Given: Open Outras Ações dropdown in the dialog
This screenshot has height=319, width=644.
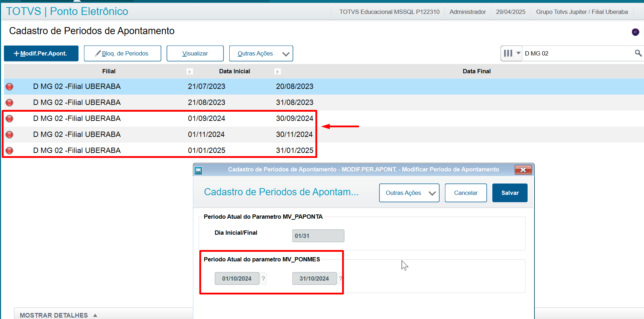Looking at the screenshot, I should click(x=409, y=193).
